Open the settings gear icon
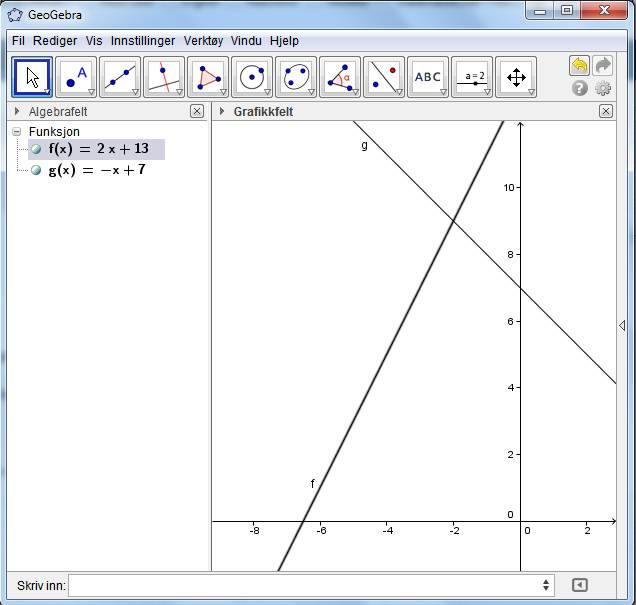 pyautogui.click(x=603, y=88)
